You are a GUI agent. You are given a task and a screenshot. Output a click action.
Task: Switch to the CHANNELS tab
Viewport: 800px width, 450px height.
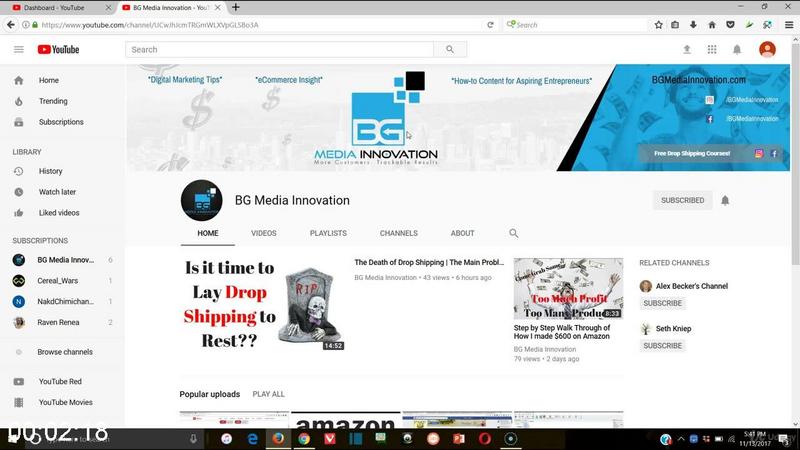(398, 233)
